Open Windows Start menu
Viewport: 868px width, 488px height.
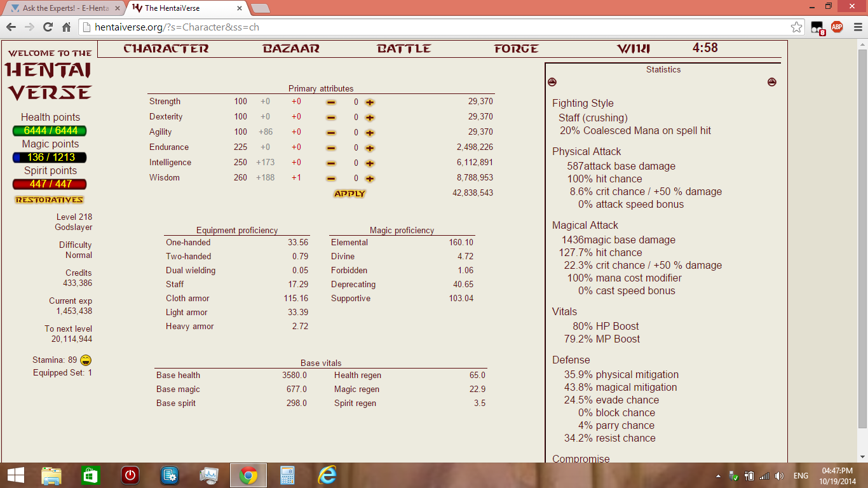(x=15, y=475)
